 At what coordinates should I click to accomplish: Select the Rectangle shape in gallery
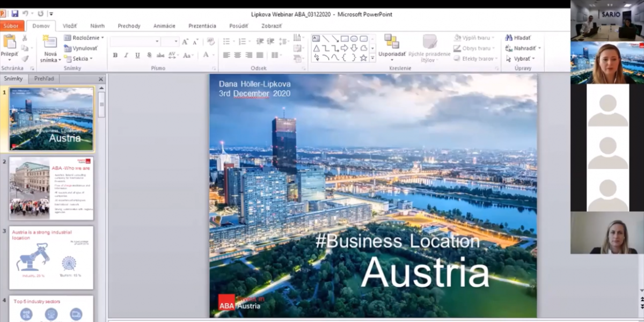click(x=344, y=39)
